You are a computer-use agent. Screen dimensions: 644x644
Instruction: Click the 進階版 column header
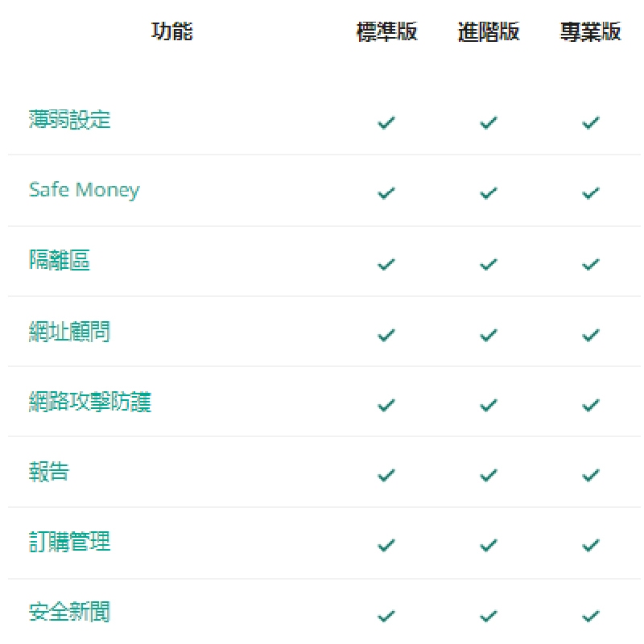[x=489, y=32]
